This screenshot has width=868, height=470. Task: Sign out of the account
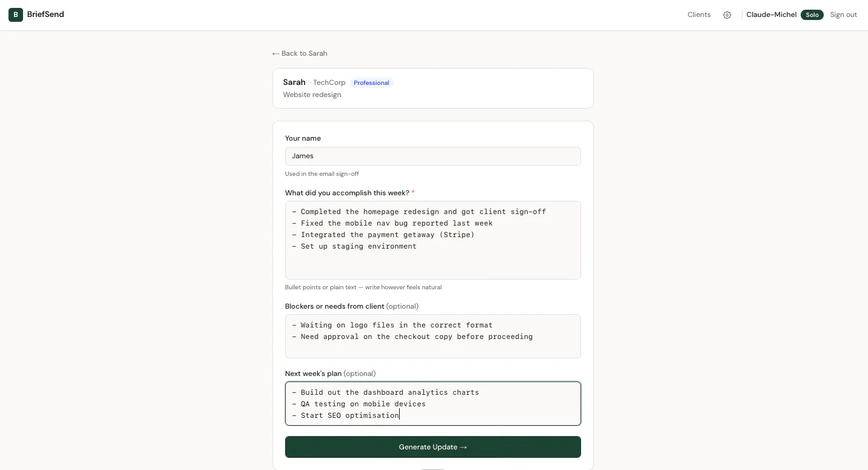843,15
